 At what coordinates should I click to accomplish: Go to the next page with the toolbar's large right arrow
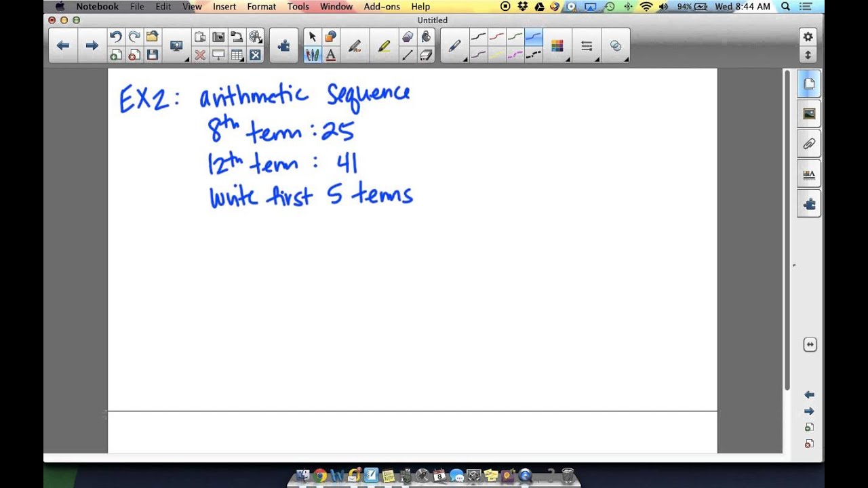pyautogui.click(x=92, y=45)
